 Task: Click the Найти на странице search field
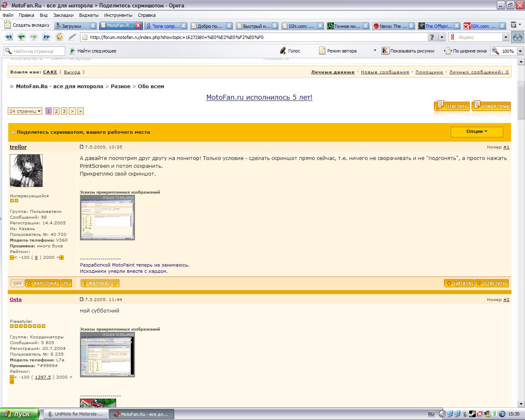(x=34, y=51)
